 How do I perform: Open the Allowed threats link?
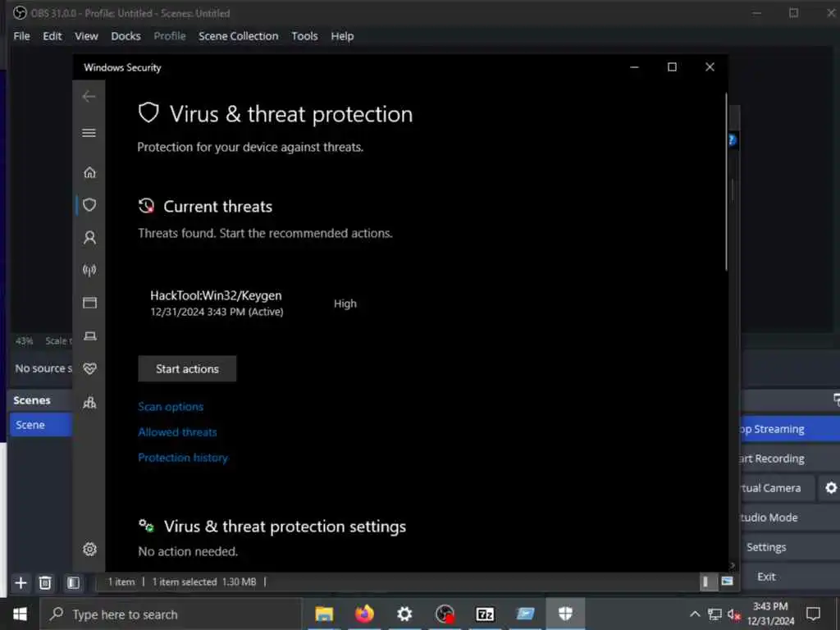(177, 432)
